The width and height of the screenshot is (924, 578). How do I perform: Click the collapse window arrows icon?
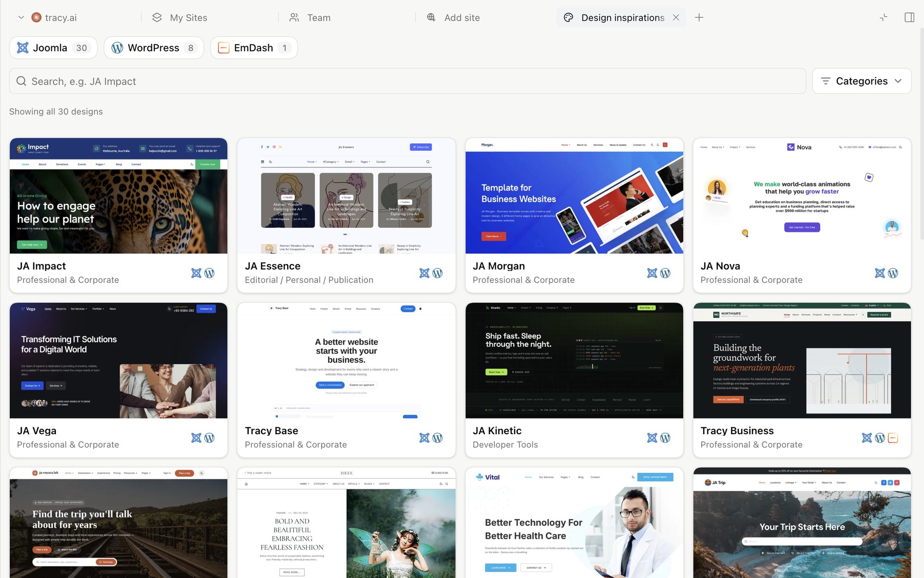pos(883,18)
